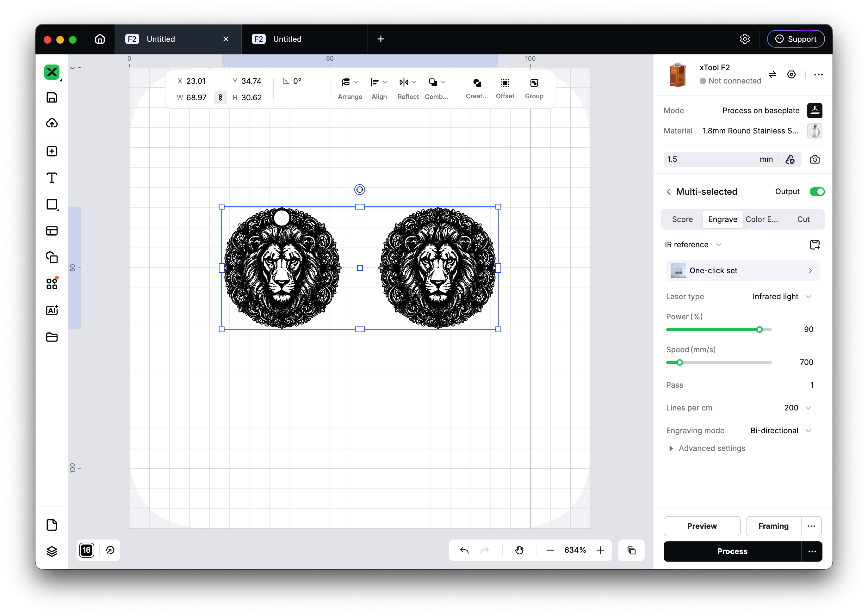Click the cloud upload icon
The image size is (868, 616).
pyautogui.click(x=52, y=123)
